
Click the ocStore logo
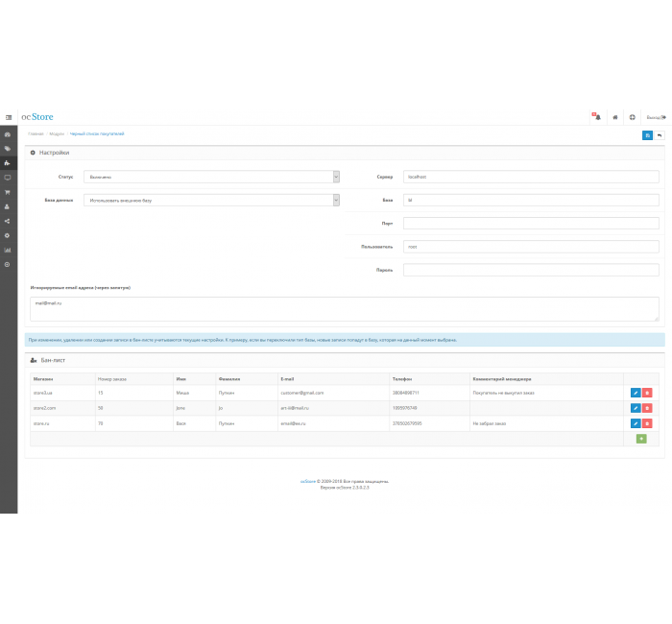37,116
